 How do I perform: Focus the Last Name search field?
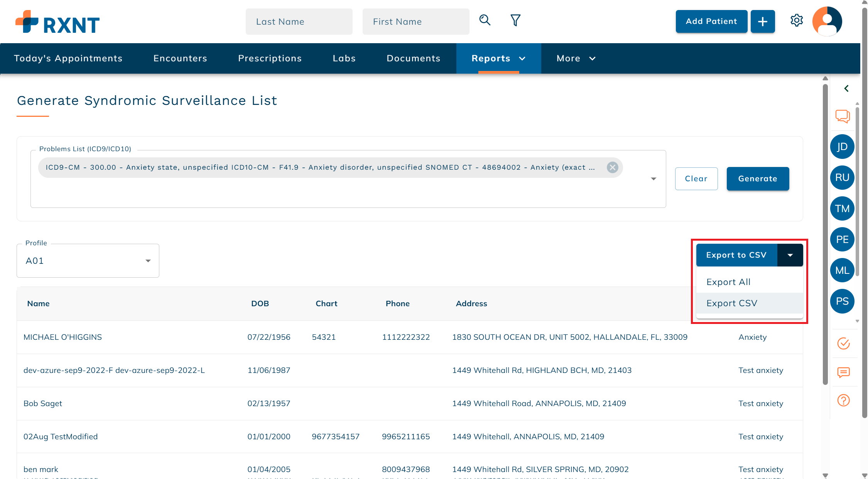click(x=299, y=22)
